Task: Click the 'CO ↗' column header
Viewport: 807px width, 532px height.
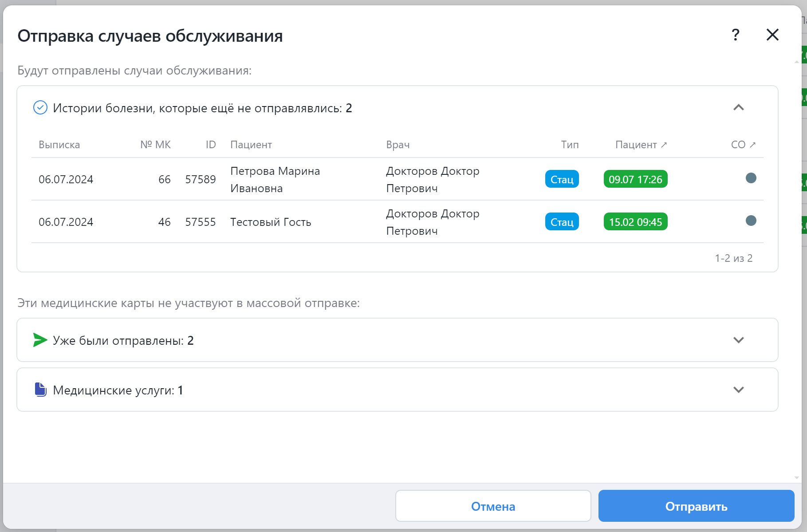Action: click(x=743, y=145)
